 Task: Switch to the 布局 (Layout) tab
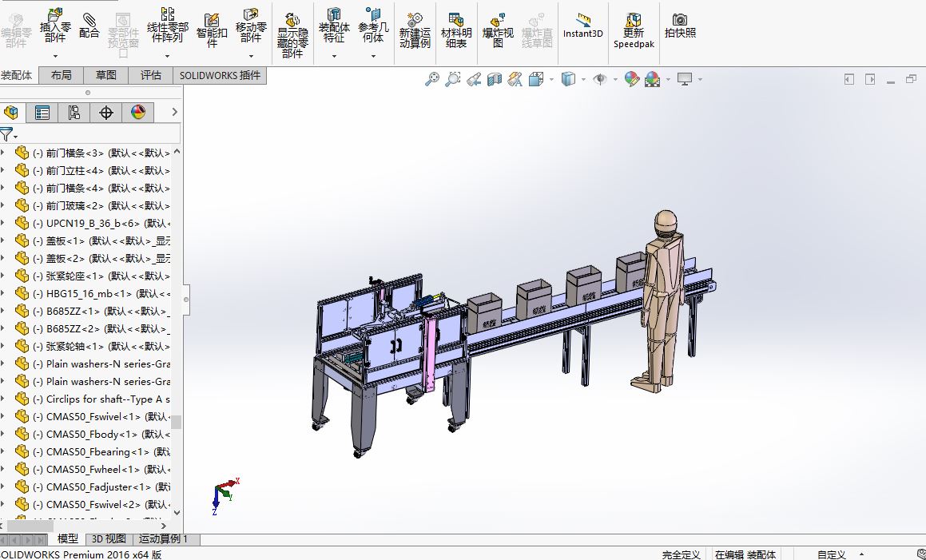(61, 75)
